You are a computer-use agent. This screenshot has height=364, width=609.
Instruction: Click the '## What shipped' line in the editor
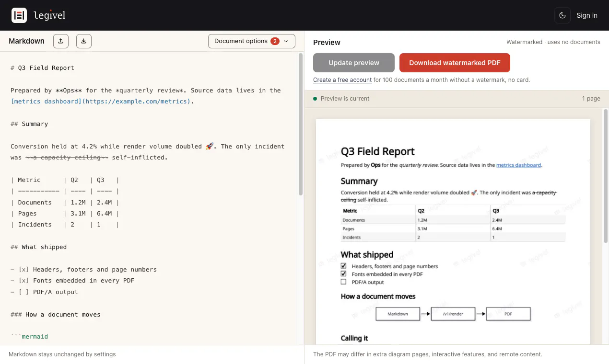pos(38,247)
